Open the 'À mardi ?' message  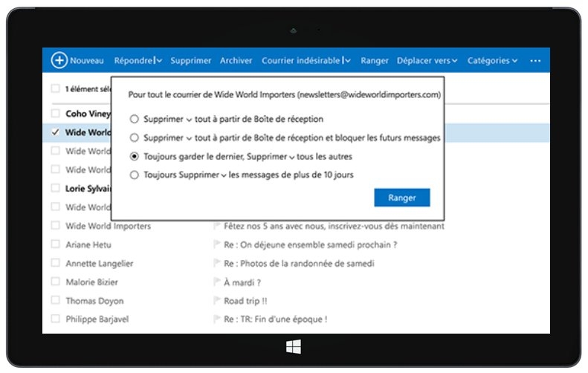tap(242, 282)
